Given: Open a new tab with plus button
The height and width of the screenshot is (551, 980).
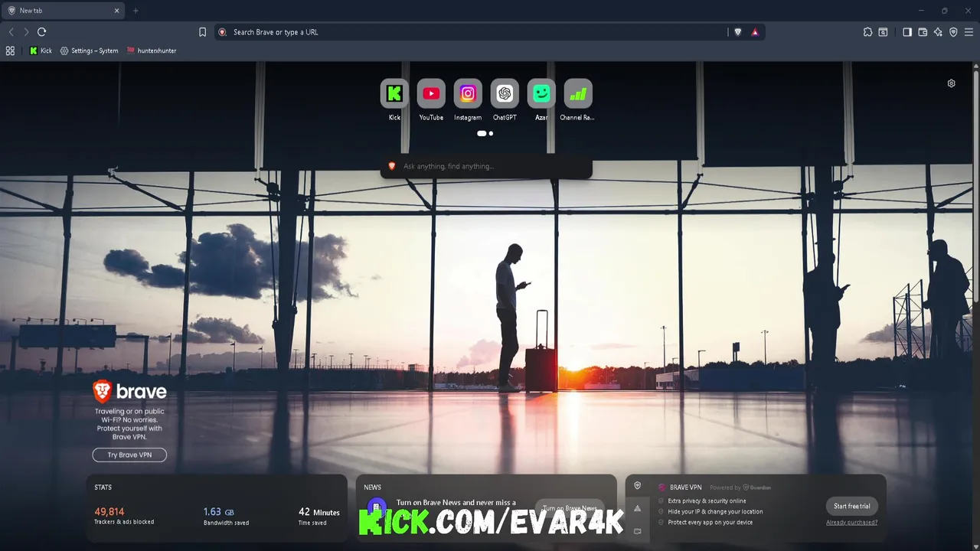Looking at the screenshot, I should click(x=136, y=11).
